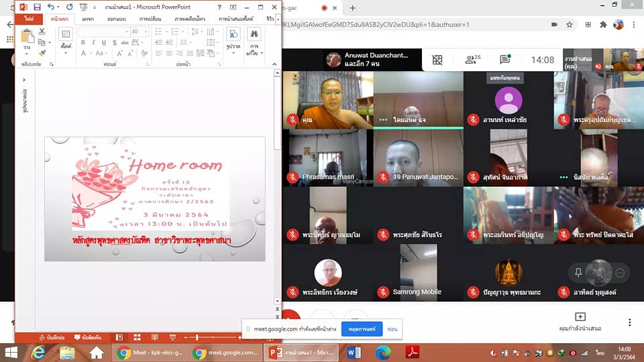Switch to the Design ribbon tab

pyautogui.click(x=117, y=19)
